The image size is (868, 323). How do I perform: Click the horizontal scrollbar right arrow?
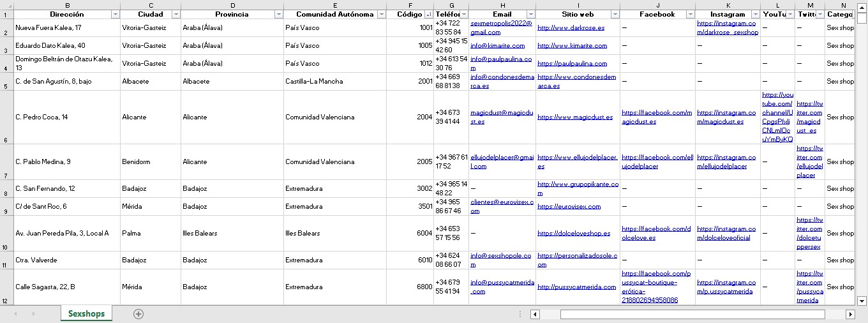pos(850,314)
